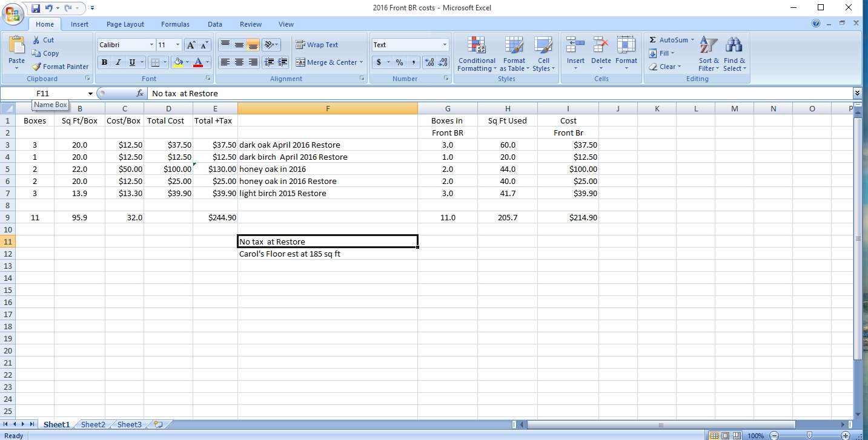
Task: Open Cell Styles gallery
Action: [543, 54]
